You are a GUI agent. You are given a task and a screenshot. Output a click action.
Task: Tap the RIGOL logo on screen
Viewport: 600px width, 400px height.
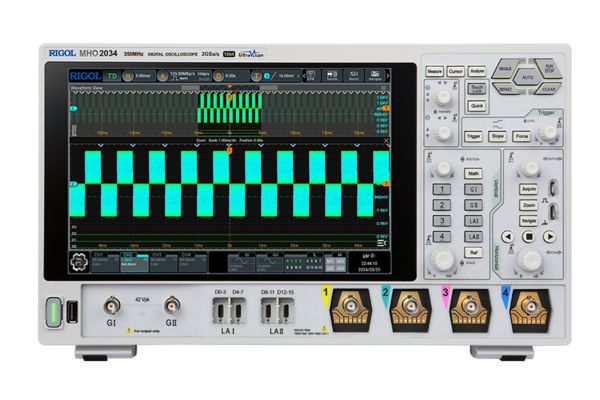click(x=85, y=76)
